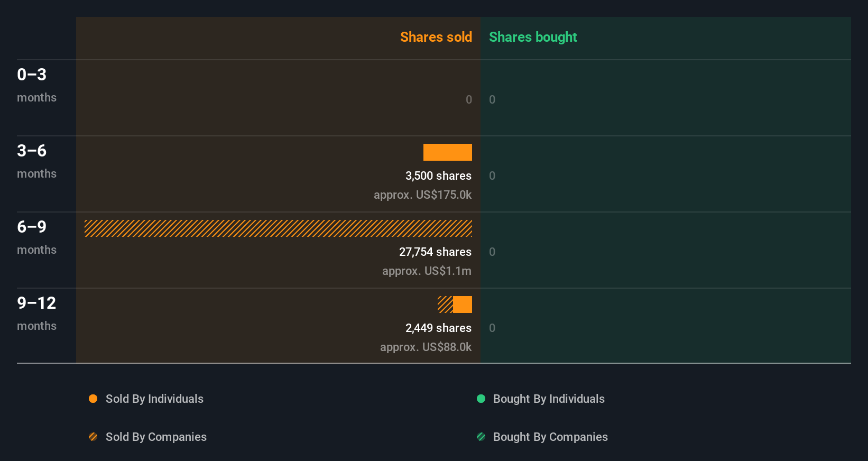Click the shares bought 0 in 9–12 months row

pyautogui.click(x=492, y=328)
